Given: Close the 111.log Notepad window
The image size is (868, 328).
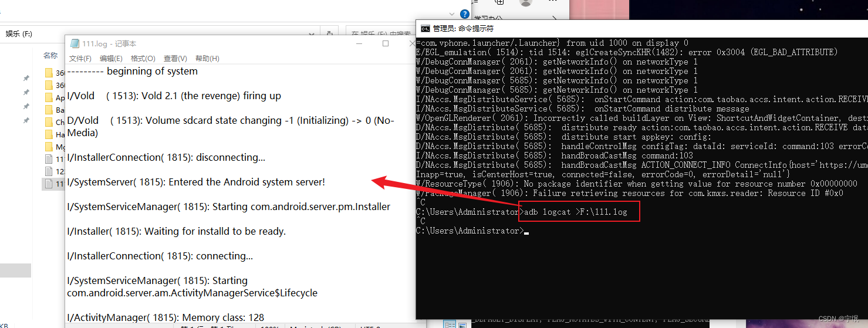Looking at the screenshot, I should point(411,43).
